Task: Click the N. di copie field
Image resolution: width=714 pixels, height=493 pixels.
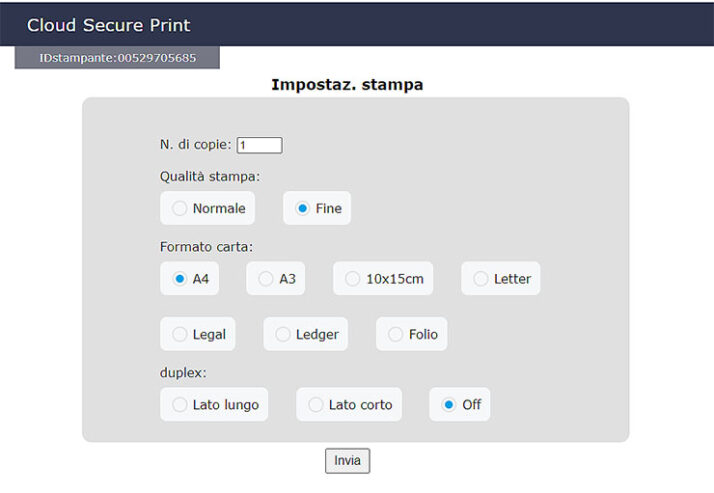Action: pos(259,145)
